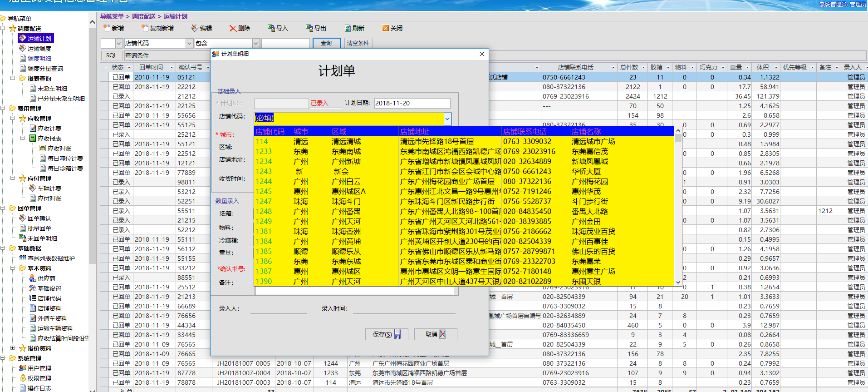The image size is (868, 392).
Task: Open 运输调度 in the navigation tree
Action: point(39,49)
